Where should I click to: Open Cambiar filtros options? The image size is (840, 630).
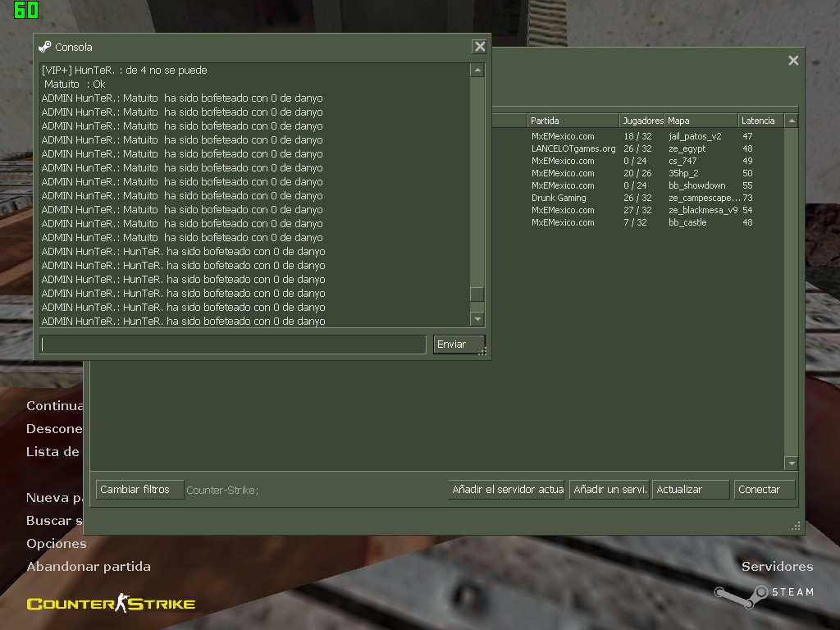point(139,490)
